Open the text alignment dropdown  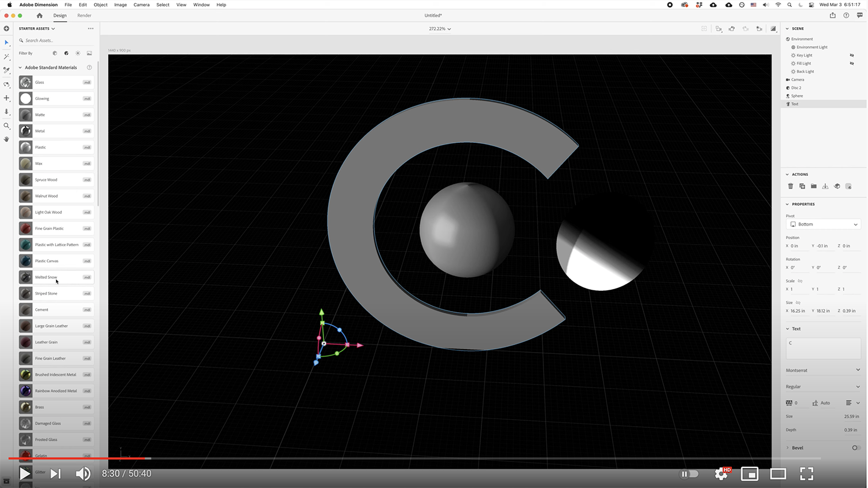pyautogui.click(x=853, y=403)
